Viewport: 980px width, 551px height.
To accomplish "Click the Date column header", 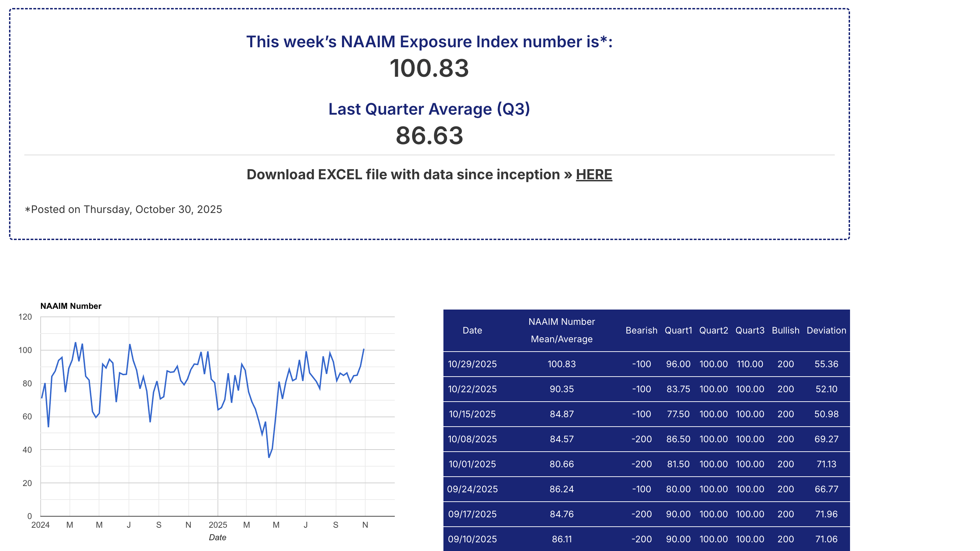I will [x=472, y=330].
